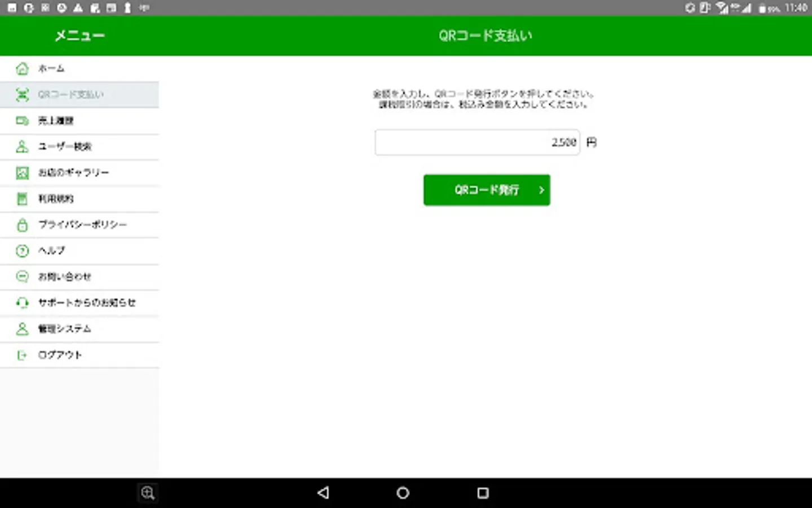812x508 pixels.
Task: Focus the amount field showing 2,500
Action: 477,142
